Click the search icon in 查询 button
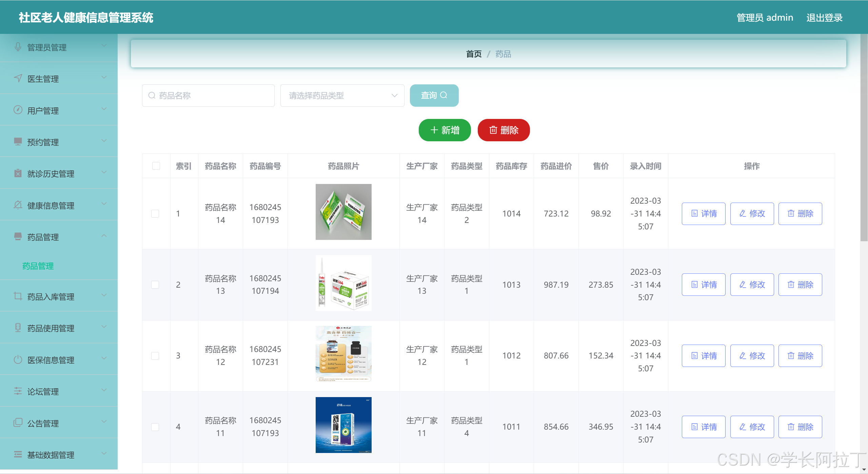This screenshot has height=474, width=868. (443, 96)
